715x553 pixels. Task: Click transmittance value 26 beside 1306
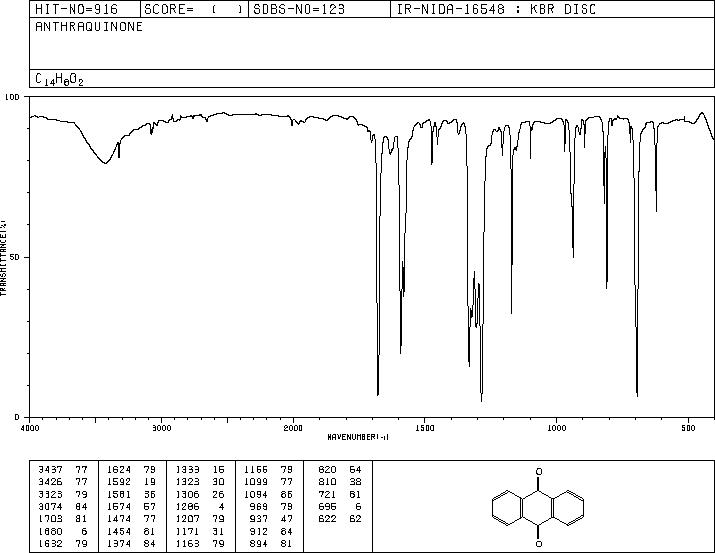coord(218,494)
